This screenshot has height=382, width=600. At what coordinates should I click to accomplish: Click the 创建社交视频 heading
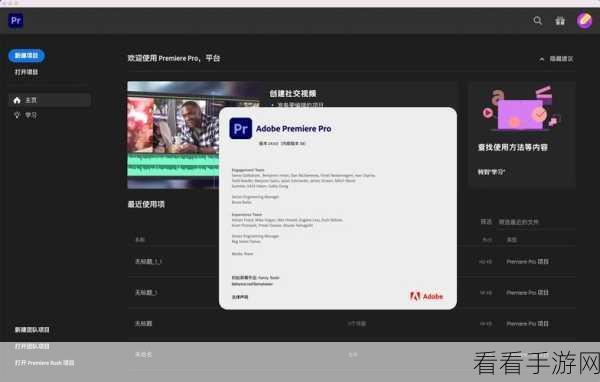click(293, 93)
